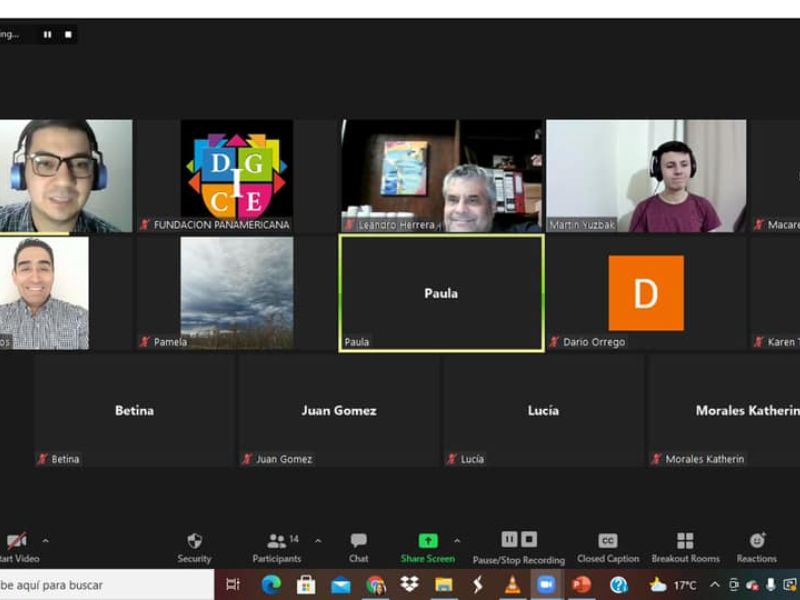Click muted mic icon beside Pamela
The image size is (800, 600).
(x=145, y=342)
